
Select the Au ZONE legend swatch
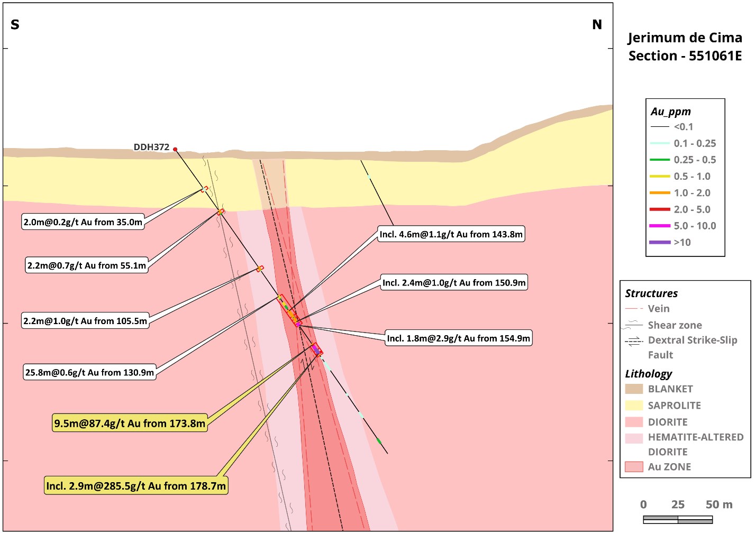click(x=634, y=467)
